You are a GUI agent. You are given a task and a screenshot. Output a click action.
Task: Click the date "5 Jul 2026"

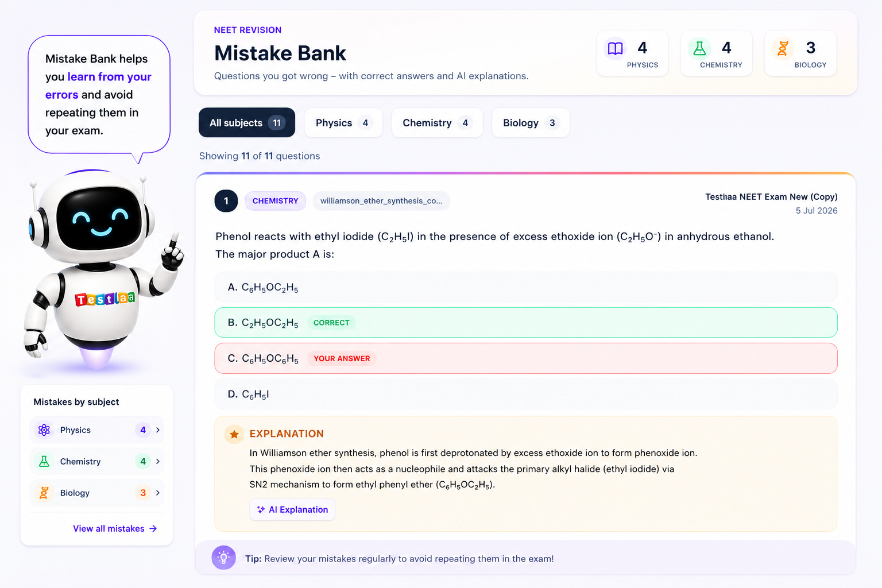[817, 211]
